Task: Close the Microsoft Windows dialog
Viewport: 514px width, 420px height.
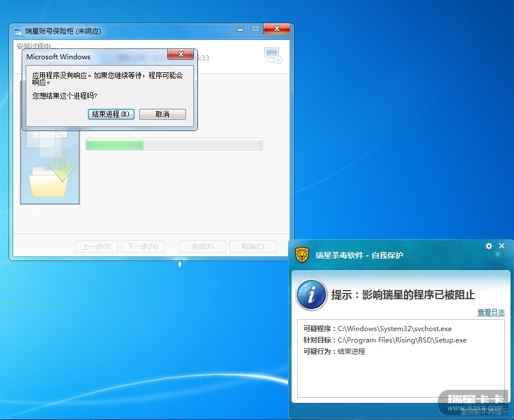Action: tap(181, 54)
